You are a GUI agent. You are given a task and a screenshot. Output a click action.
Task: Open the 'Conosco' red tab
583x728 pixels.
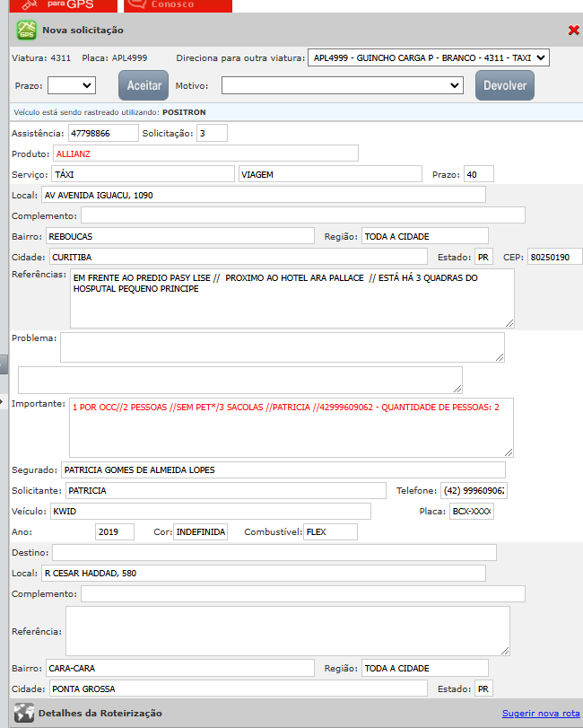tap(178, 5)
